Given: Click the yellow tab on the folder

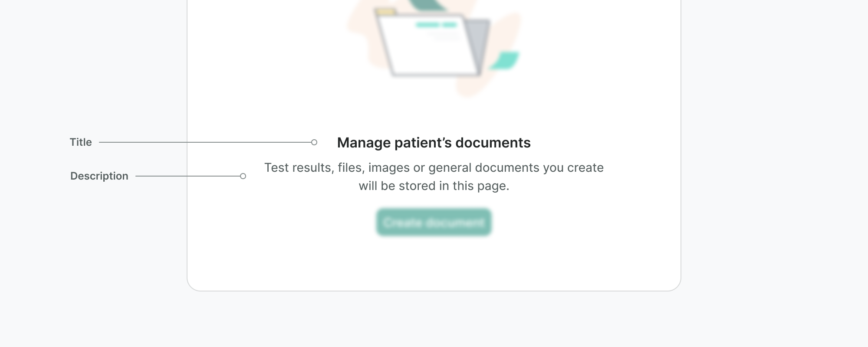Looking at the screenshot, I should 385,12.
